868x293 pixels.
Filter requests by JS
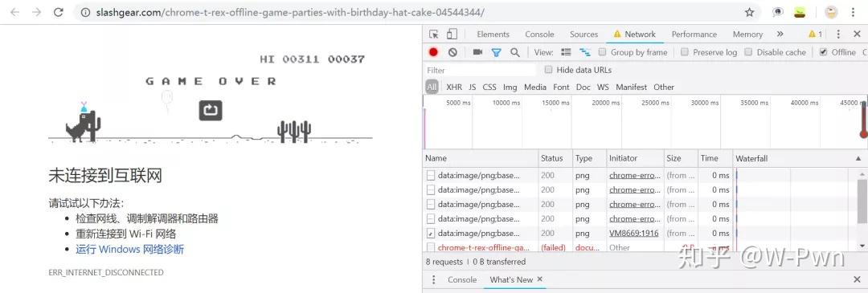473,87
